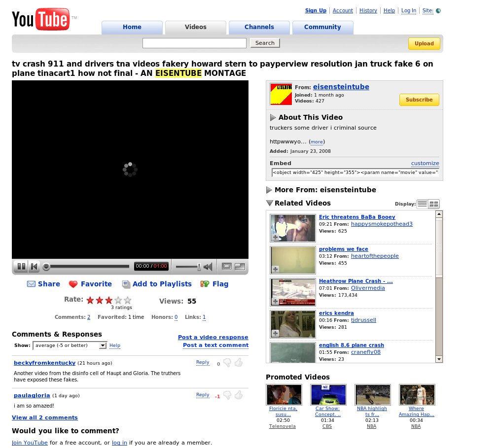
Task: Open eisensteintube channel avatar
Action: (281, 94)
